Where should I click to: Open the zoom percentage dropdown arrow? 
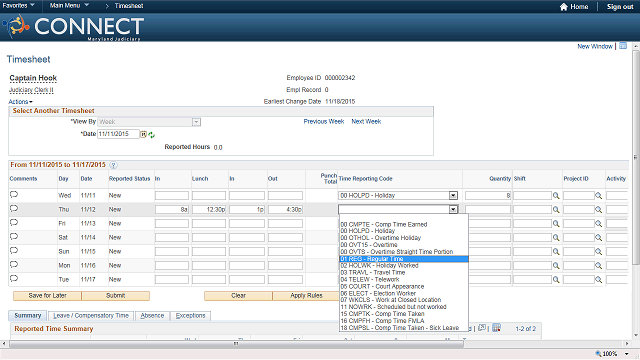pos(627,354)
